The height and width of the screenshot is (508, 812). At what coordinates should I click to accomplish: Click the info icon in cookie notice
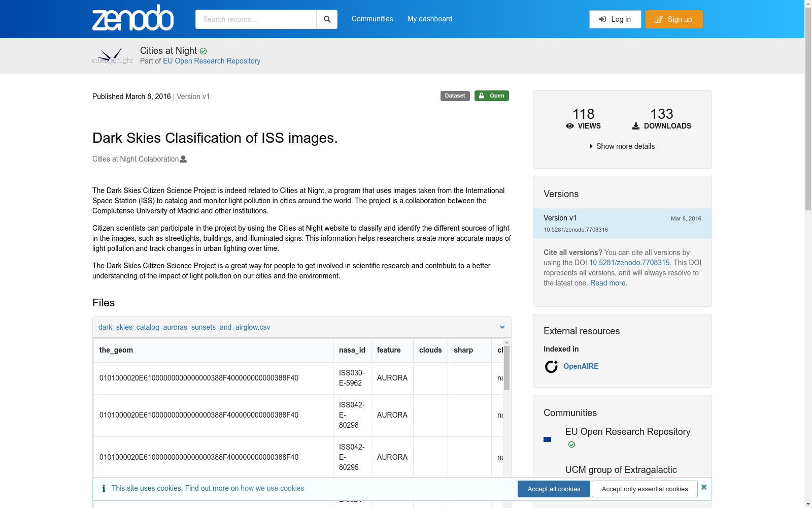(104, 488)
